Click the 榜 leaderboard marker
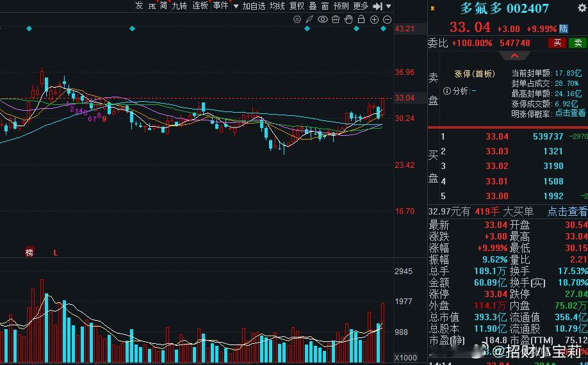588x365 pixels. pyautogui.click(x=29, y=252)
